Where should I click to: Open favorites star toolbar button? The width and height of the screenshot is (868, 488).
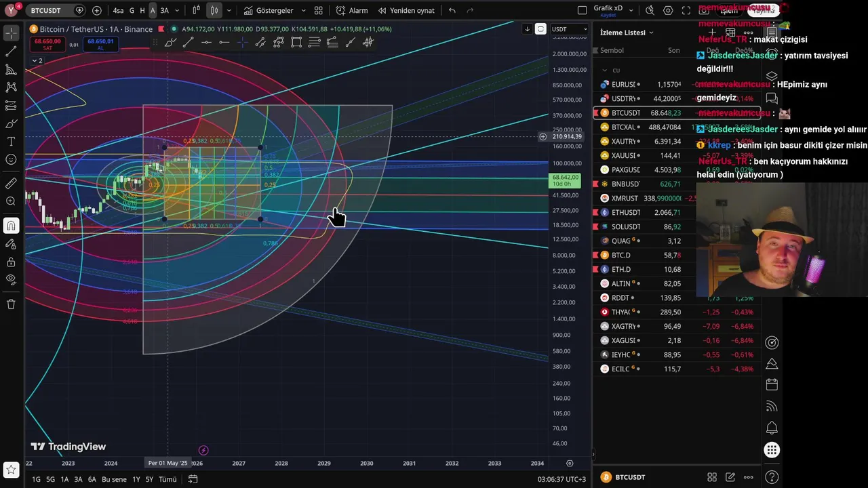click(x=11, y=470)
